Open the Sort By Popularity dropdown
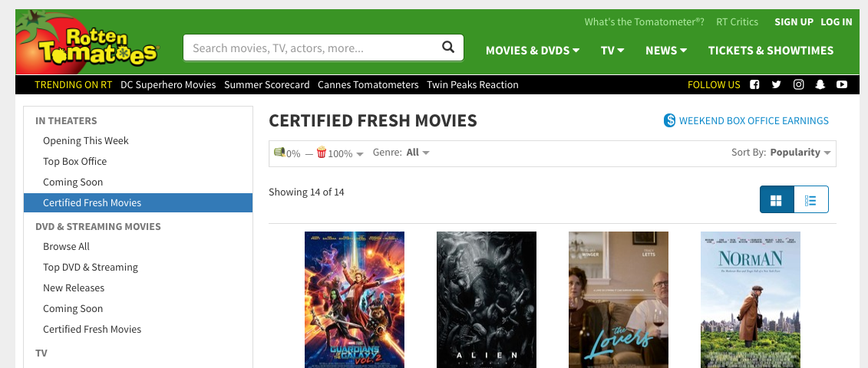Image resolution: width=868 pixels, height=368 pixels. tap(781, 152)
